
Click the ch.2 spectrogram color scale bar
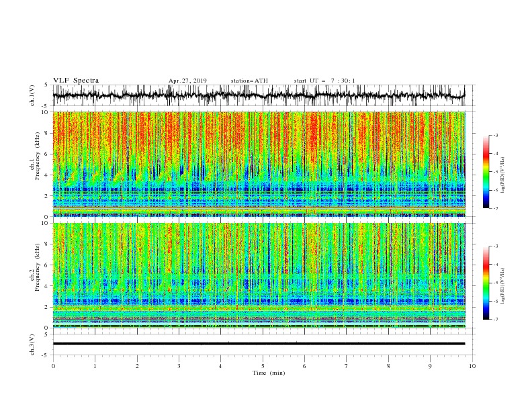tap(486, 283)
